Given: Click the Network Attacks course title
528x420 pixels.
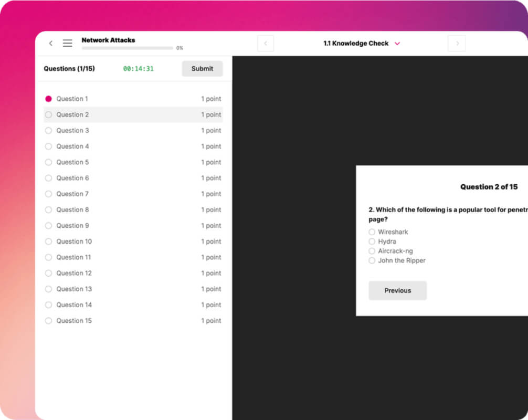Looking at the screenshot, I should [x=109, y=40].
